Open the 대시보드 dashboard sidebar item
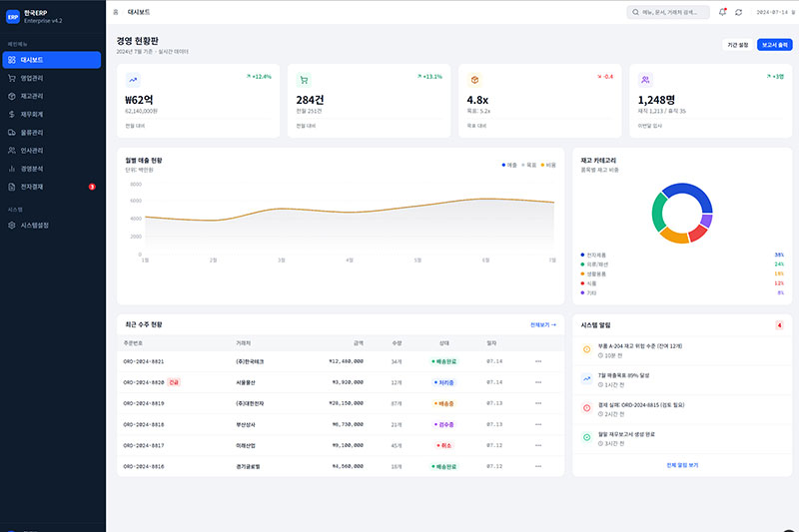799x532 pixels. (52, 60)
